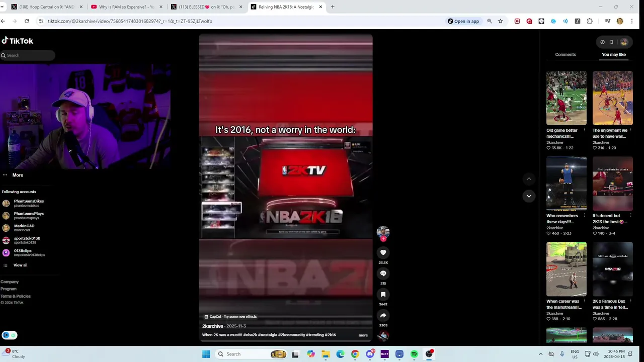Open the Windows Start menu
Image resolution: width=644 pixels, height=362 pixels.
coord(206,354)
